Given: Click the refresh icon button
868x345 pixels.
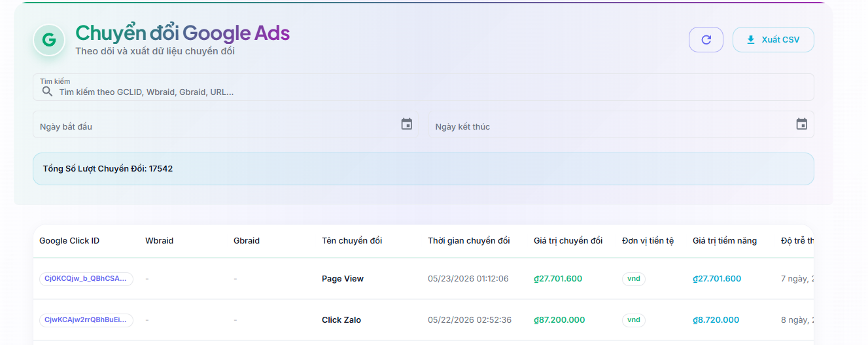Looking at the screenshot, I should 706,39.
